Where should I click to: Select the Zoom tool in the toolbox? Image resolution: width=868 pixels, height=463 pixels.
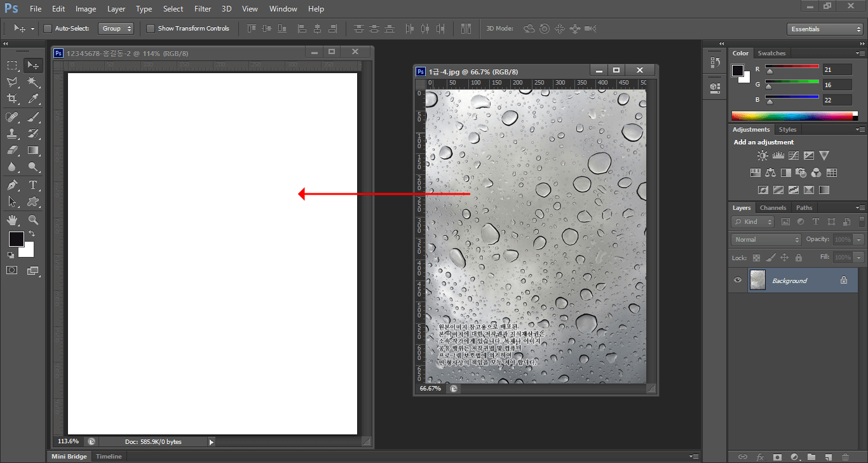pyautogui.click(x=33, y=220)
